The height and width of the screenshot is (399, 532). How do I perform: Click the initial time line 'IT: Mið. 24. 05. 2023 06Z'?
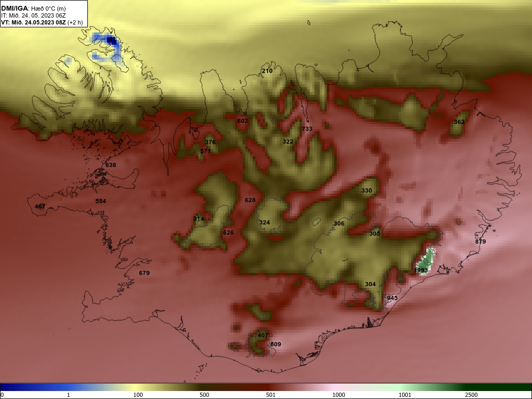tap(33, 15)
